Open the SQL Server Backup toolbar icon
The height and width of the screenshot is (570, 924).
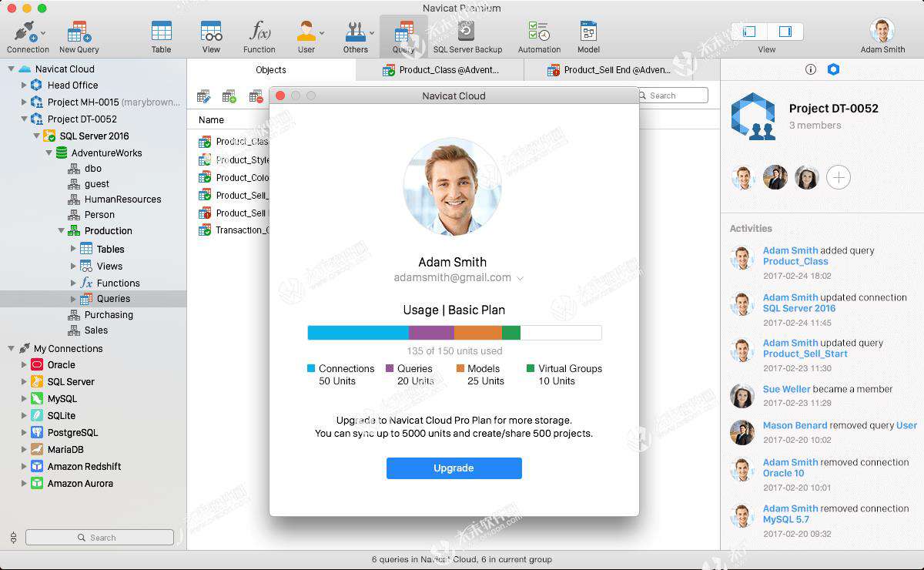[467, 32]
